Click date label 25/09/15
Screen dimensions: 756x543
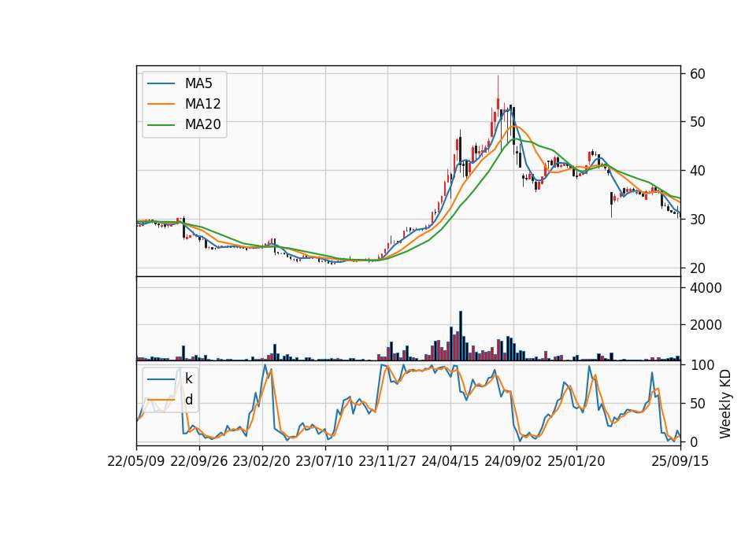pyautogui.click(x=680, y=461)
